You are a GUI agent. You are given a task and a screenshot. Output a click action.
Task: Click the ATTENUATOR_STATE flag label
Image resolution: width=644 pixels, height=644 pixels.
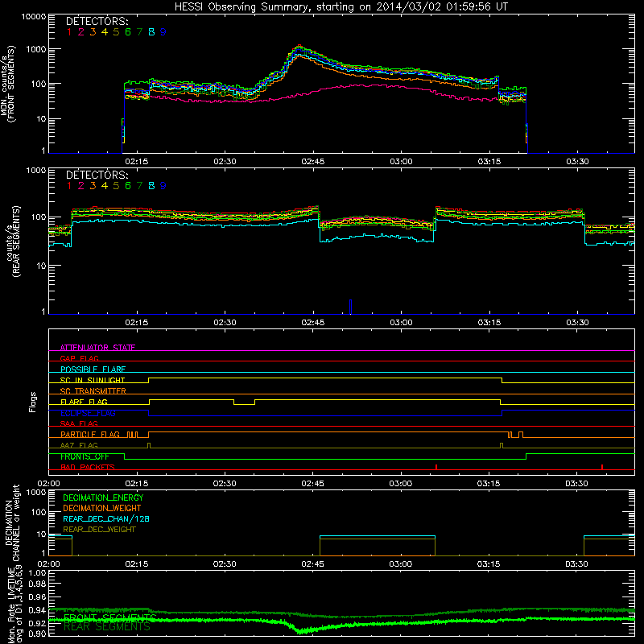[97, 348]
